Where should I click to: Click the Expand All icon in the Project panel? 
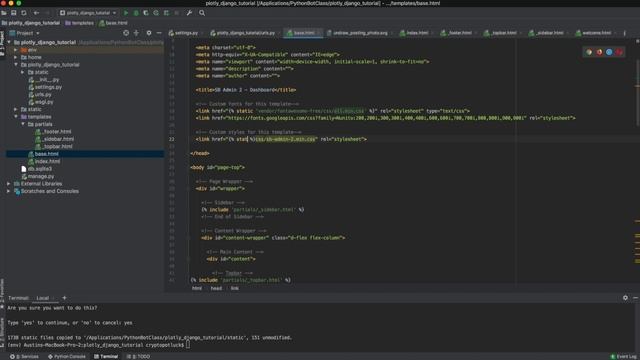[136, 33]
